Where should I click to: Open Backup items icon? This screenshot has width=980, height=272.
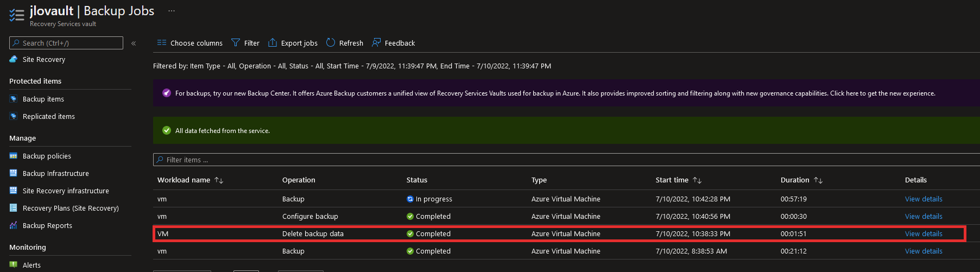click(x=14, y=99)
